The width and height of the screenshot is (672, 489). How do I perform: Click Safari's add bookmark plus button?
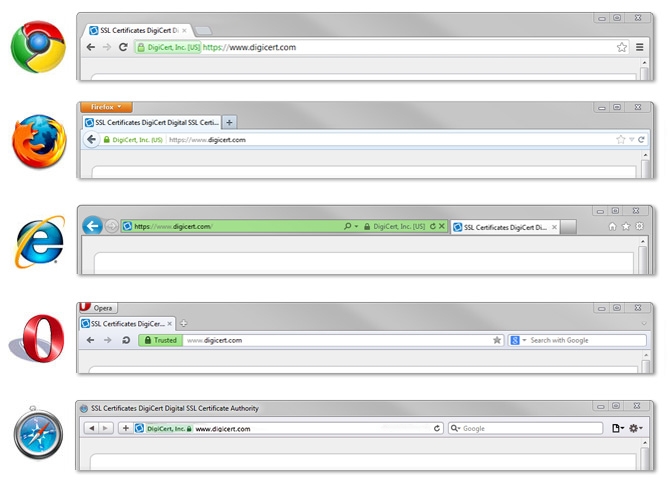(x=125, y=428)
